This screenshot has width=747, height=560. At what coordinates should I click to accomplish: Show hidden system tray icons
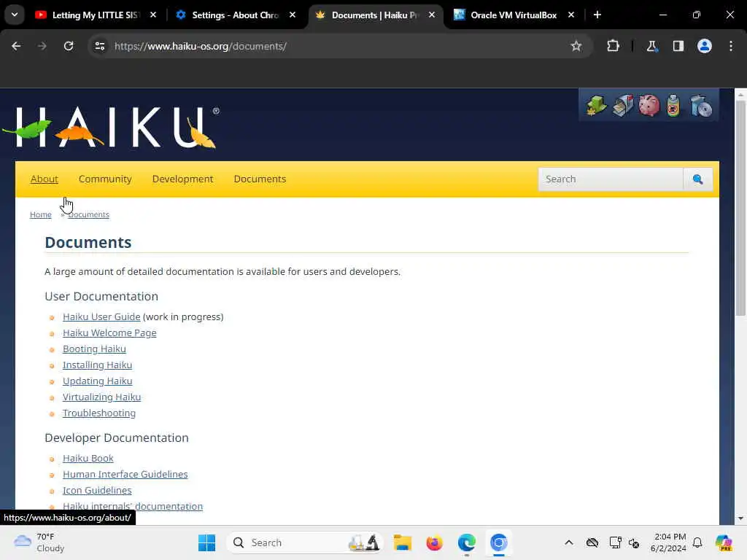point(569,542)
